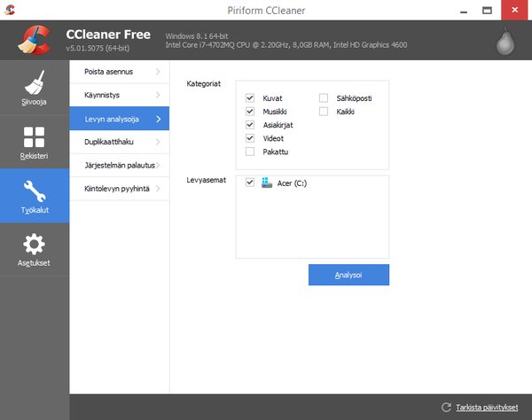Minimize the CCleaner window

pyautogui.click(x=464, y=11)
